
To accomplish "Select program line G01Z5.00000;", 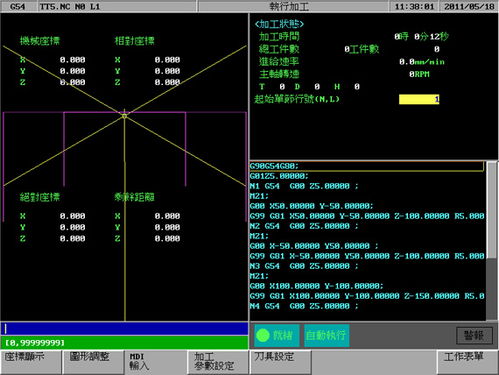I will click(x=279, y=176).
